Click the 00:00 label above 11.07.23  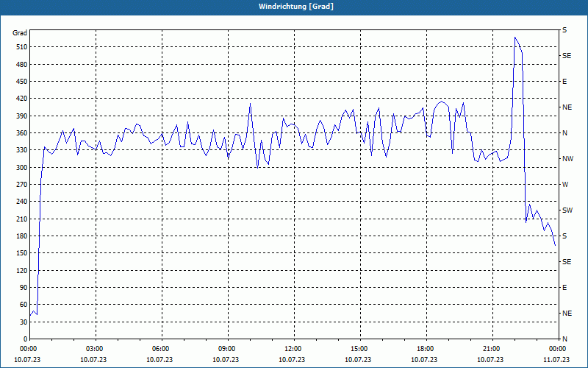point(559,349)
